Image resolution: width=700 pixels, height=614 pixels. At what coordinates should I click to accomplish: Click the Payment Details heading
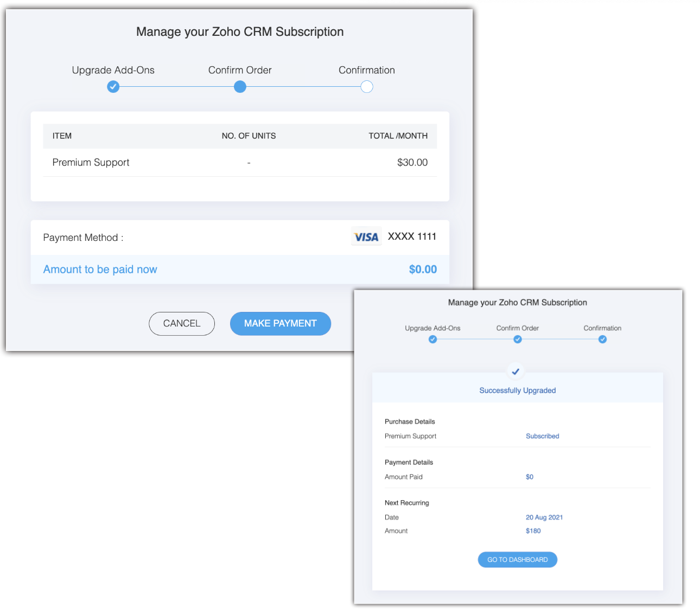(409, 462)
